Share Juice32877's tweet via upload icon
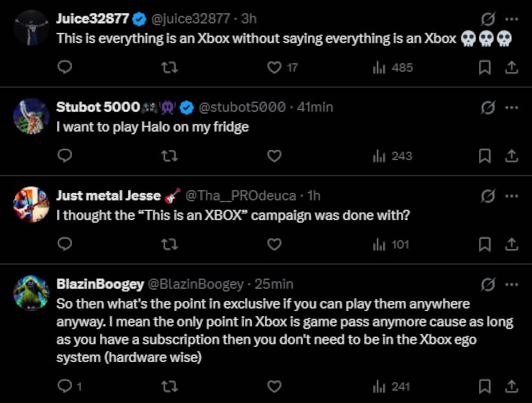532x403 pixels. pyautogui.click(x=511, y=68)
